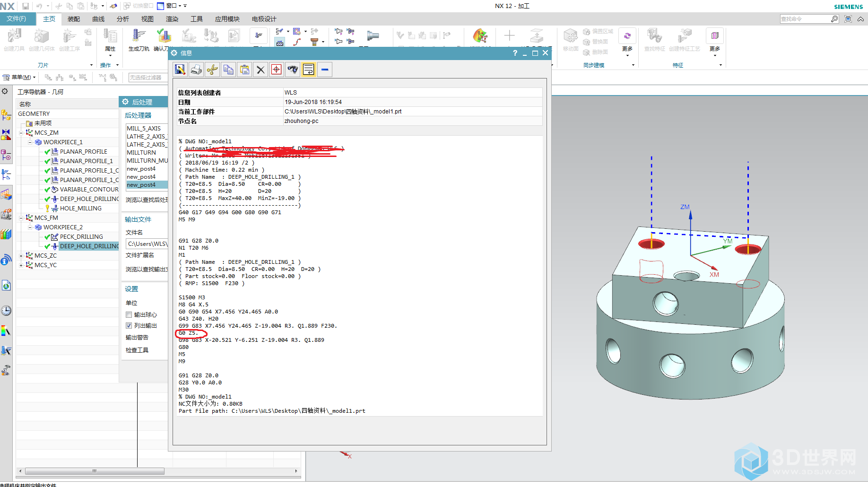Click the Save disk icon in the title bar
Viewport: 868px width, 487px height.
click(x=26, y=6)
